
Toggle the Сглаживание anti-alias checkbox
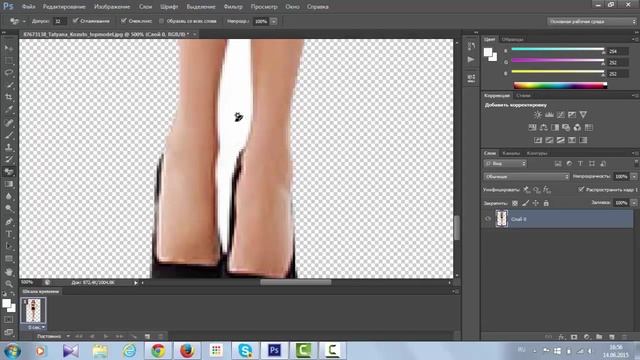(76, 21)
